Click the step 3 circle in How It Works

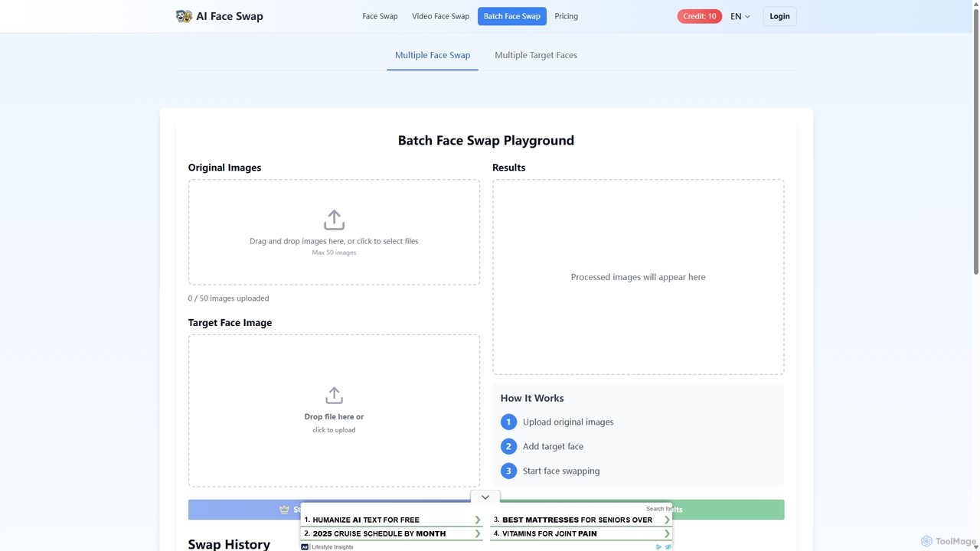pyautogui.click(x=508, y=471)
